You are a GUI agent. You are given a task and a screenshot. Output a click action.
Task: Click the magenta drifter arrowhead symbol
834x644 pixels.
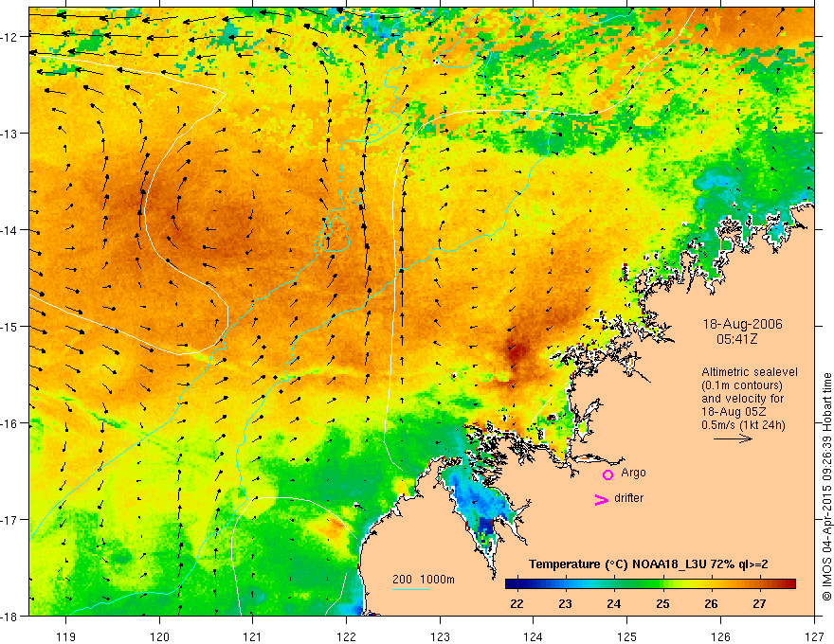point(602,499)
